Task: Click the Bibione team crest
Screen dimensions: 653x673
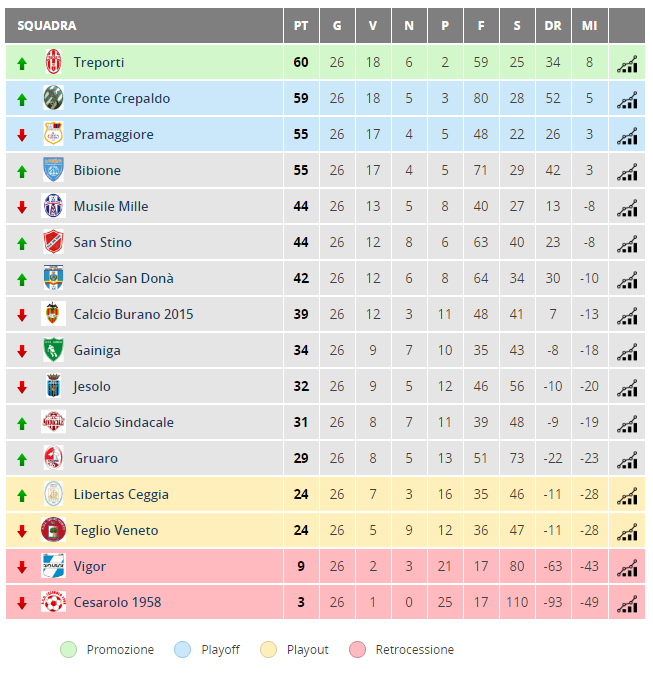Action: pyautogui.click(x=54, y=170)
